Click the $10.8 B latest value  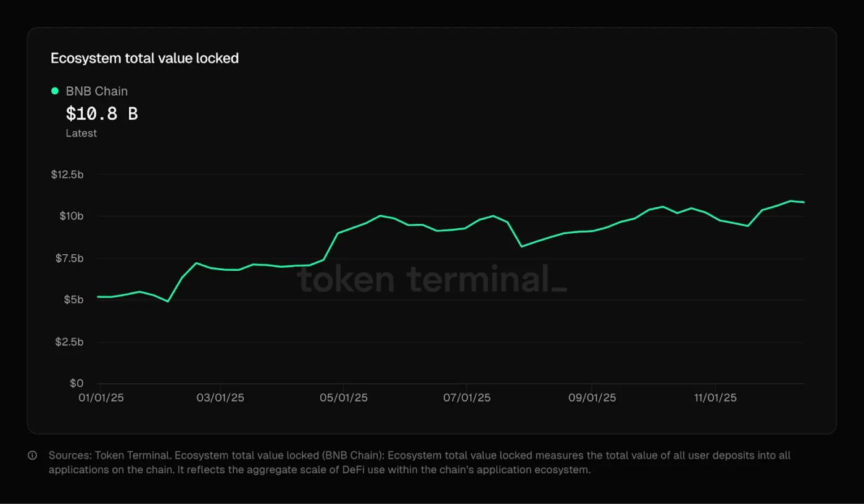point(102,114)
